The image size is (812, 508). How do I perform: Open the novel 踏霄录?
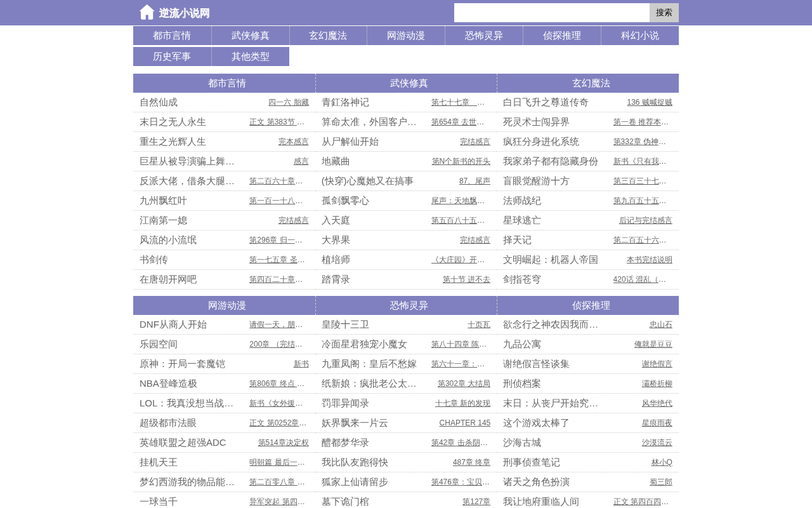(336, 279)
